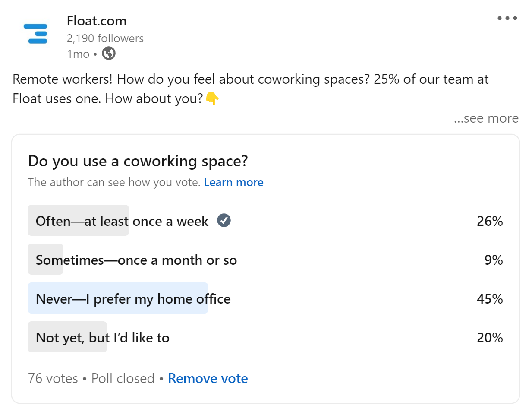Click the 26% result percentage
This screenshot has width=532, height=412.
489,221
